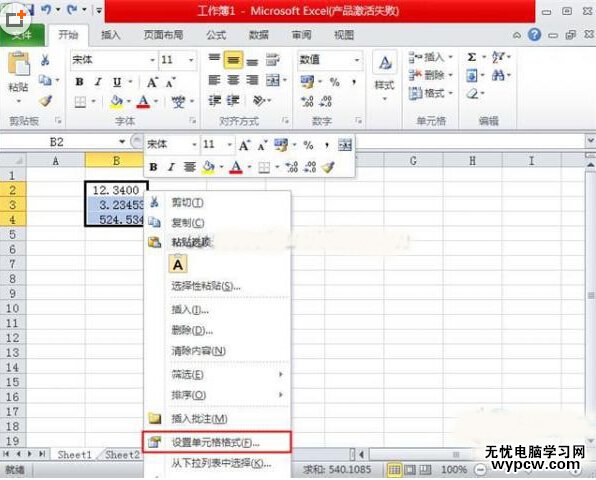Switch to the Page Layout ribbon tab
596x480 pixels.
coord(163,35)
